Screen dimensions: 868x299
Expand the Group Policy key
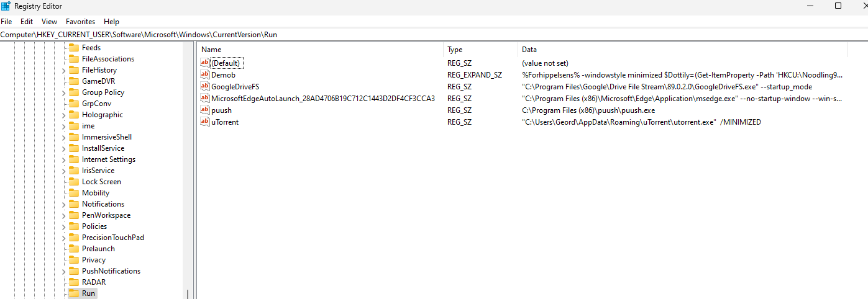click(63, 93)
